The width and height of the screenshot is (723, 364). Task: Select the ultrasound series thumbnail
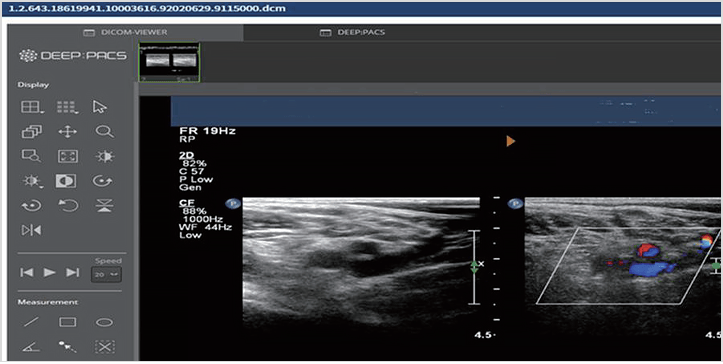169,62
